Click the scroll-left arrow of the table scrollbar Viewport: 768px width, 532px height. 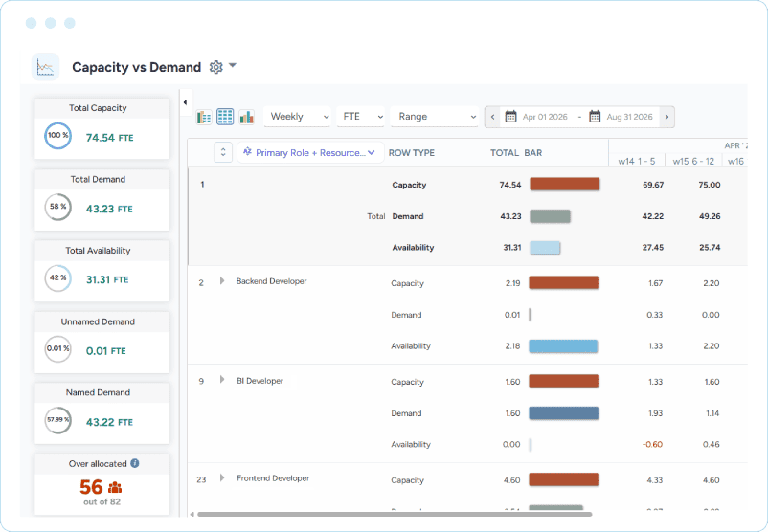[x=192, y=515]
